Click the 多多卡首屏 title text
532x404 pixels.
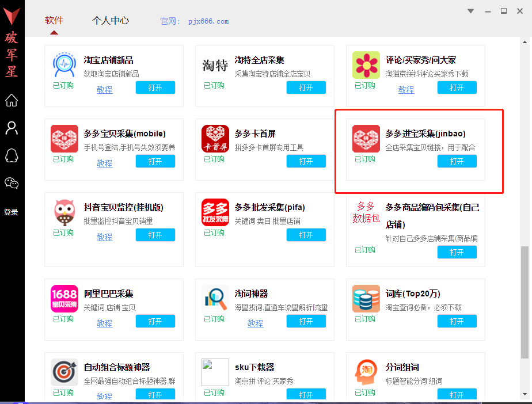[x=256, y=134]
